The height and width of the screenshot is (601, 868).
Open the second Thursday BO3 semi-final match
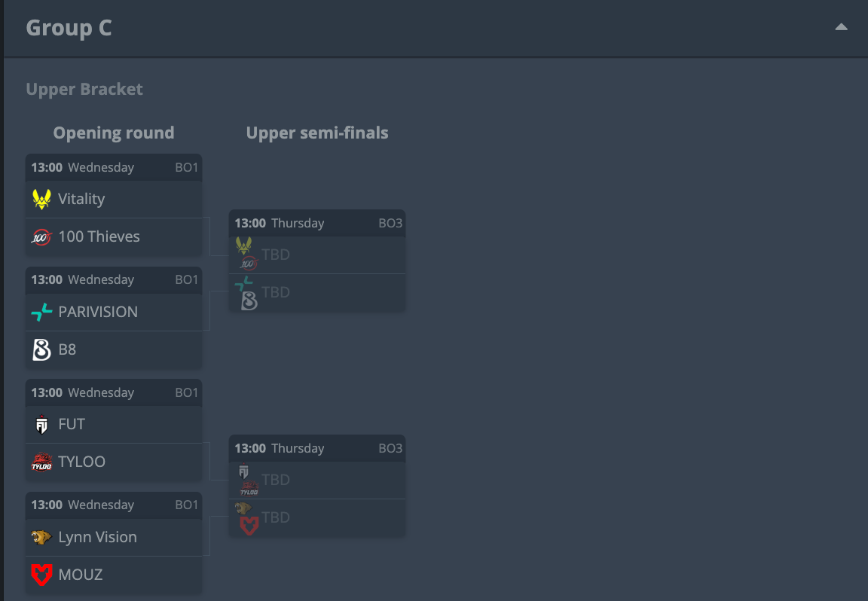coord(317,485)
